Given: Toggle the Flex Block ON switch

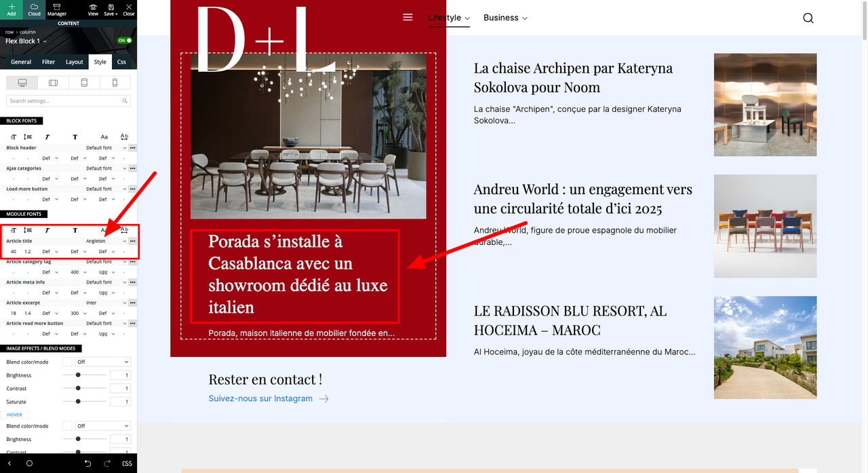Looking at the screenshot, I should 124,41.
